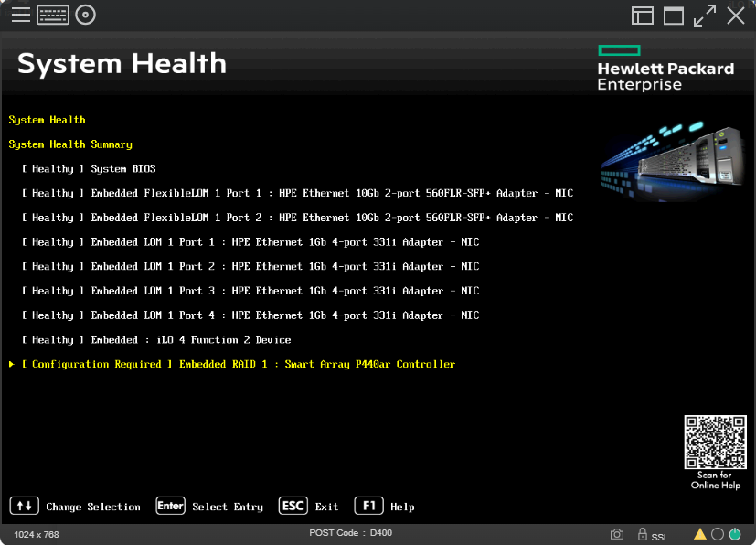Click the SSL label in status bar
Image resolution: width=756 pixels, height=545 pixels.
pos(660,537)
